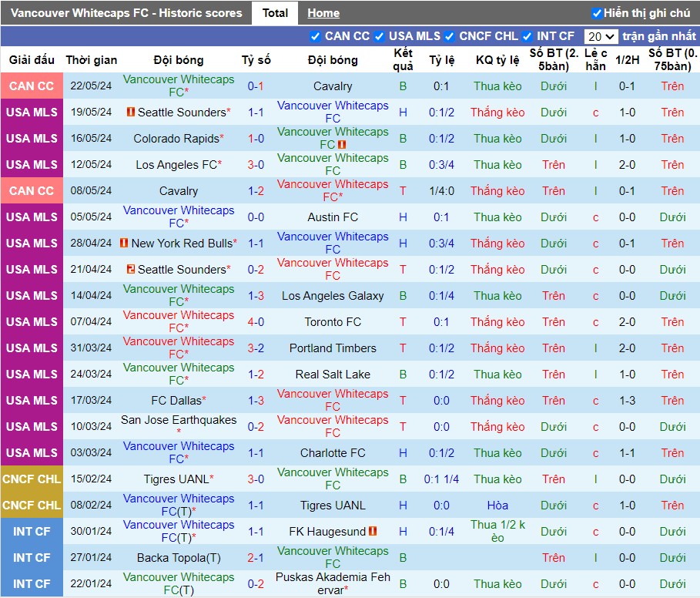Uncheck the USA MLS league filter
700x598 pixels.
tap(379, 37)
